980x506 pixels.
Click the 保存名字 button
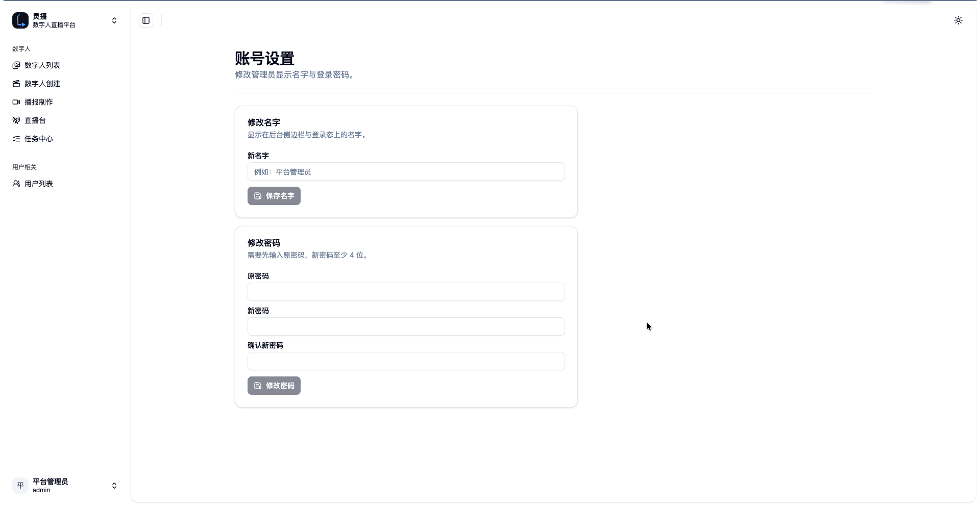point(274,196)
